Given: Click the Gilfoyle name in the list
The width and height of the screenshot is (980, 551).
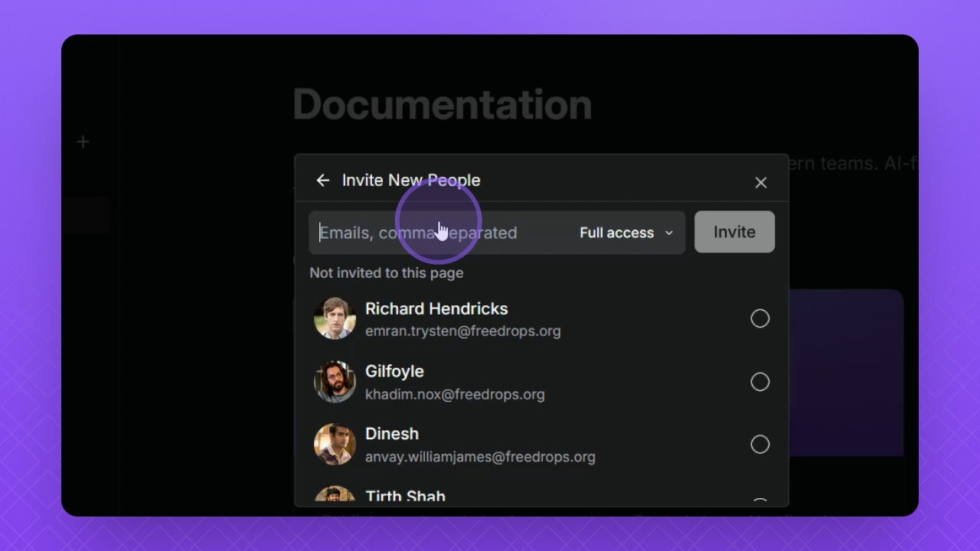Looking at the screenshot, I should [394, 371].
